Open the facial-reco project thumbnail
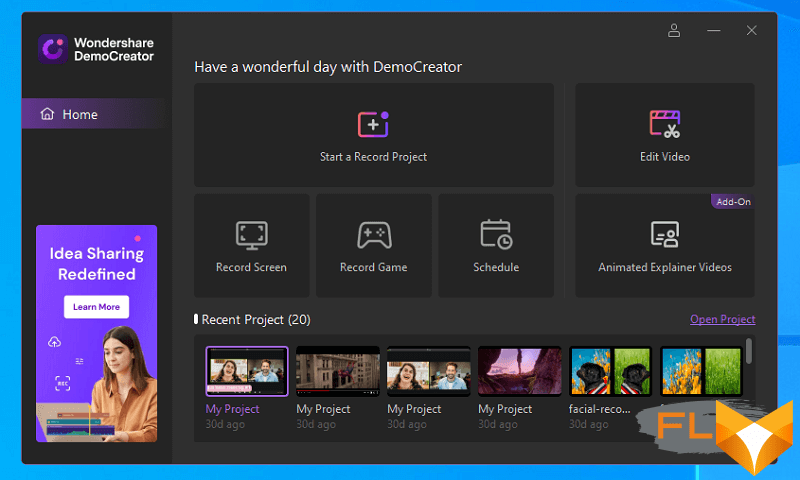 tap(610, 372)
